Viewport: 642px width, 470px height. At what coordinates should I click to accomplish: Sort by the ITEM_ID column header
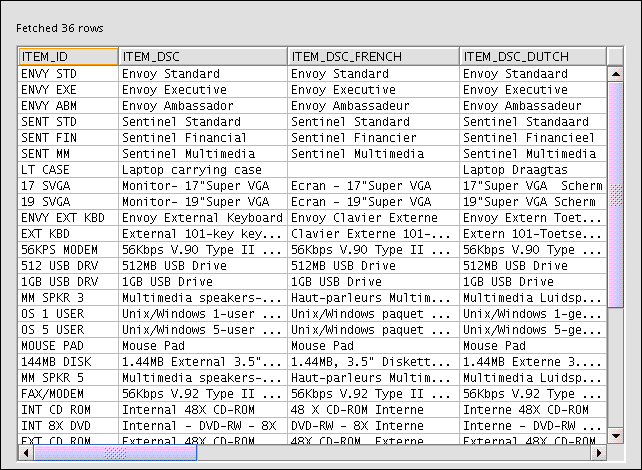pos(68,57)
